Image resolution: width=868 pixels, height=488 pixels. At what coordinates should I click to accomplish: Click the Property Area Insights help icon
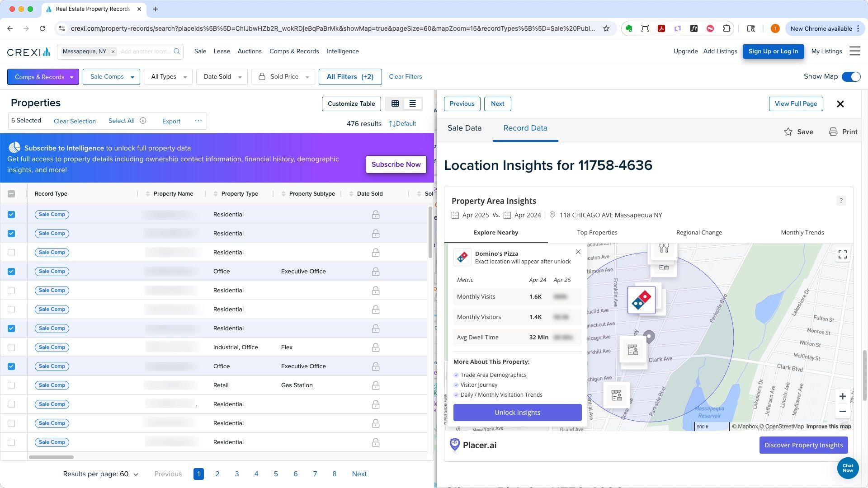point(841,201)
